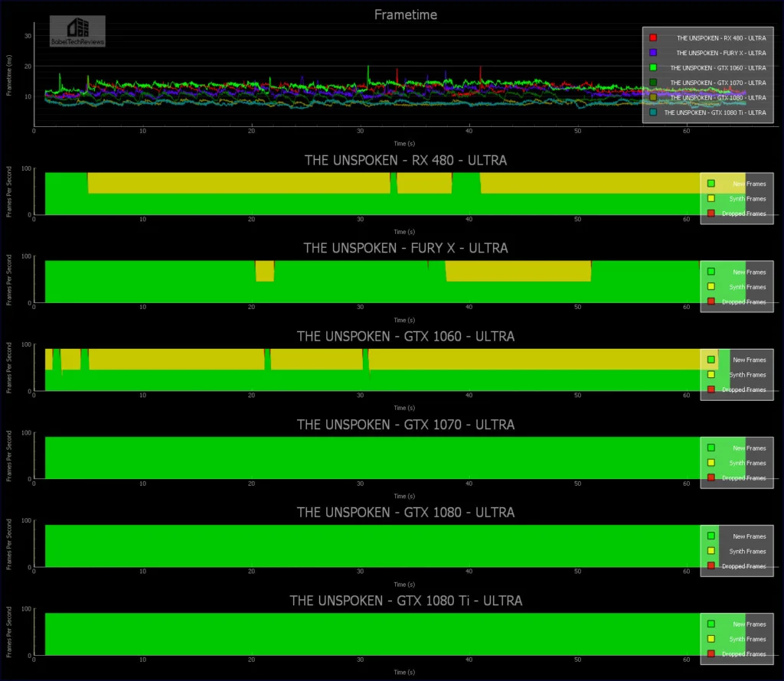This screenshot has height=681, width=784.
Task: Click the 'THE UNSPOKEN - GTX 1080 Ti - ULTRA' legend label
Action: [714, 112]
